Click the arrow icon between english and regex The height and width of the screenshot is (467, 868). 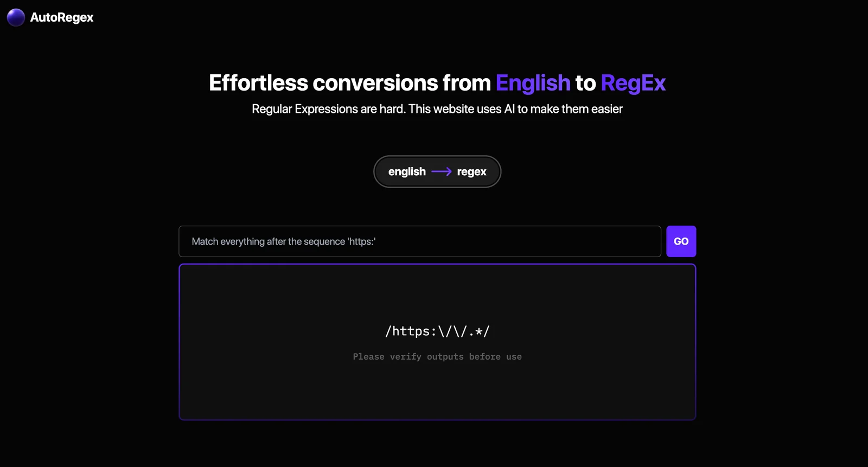click(441, 172)
